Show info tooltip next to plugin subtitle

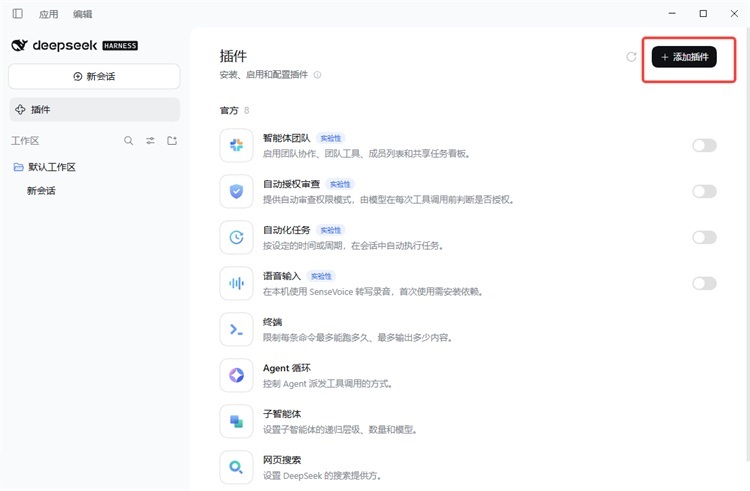(x=317, y=75)
